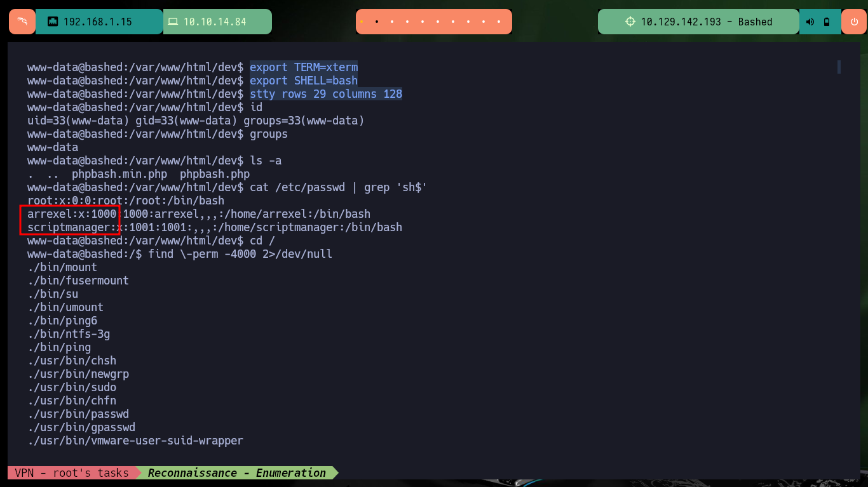Click the ./usr/bin/gpasswd result line
This screenshot has height=487, width=868.
[81, 427]
